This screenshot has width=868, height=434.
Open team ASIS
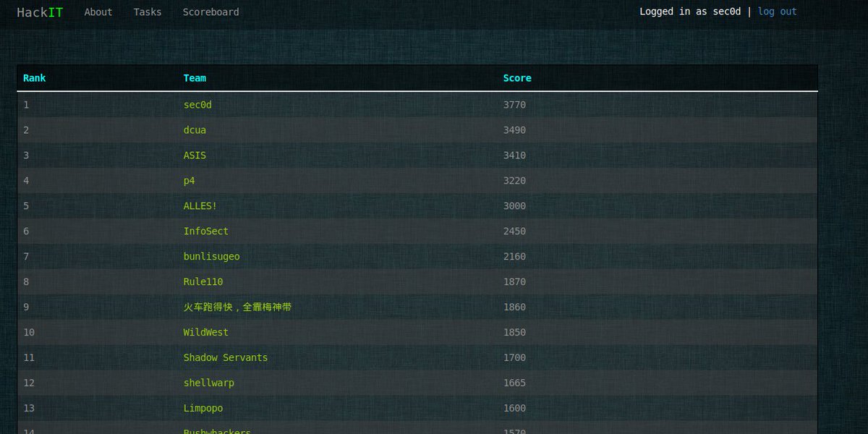pos(195,156)
